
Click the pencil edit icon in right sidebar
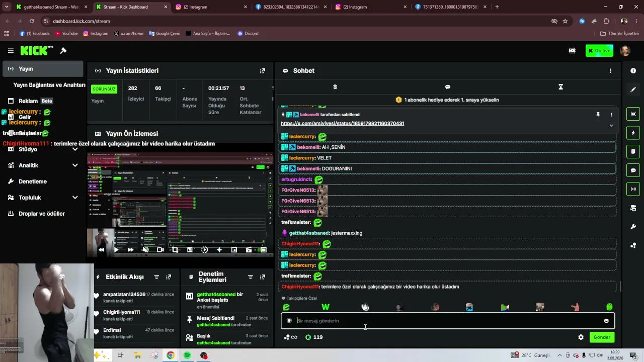pos(633,89)
